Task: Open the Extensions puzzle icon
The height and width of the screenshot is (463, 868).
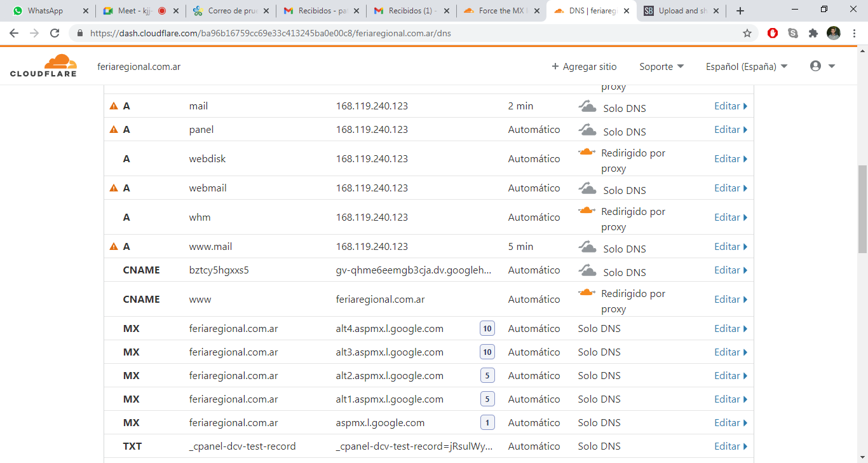Action: pos(813,33)
